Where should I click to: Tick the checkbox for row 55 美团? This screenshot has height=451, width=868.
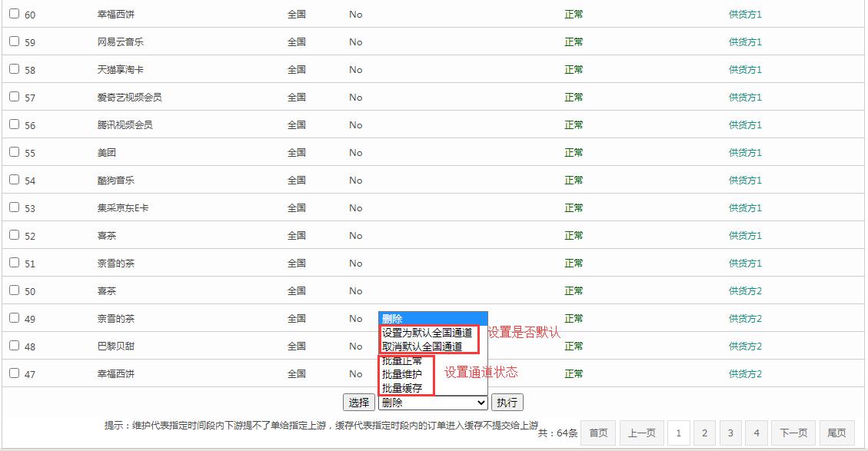[x=15, y=152]
